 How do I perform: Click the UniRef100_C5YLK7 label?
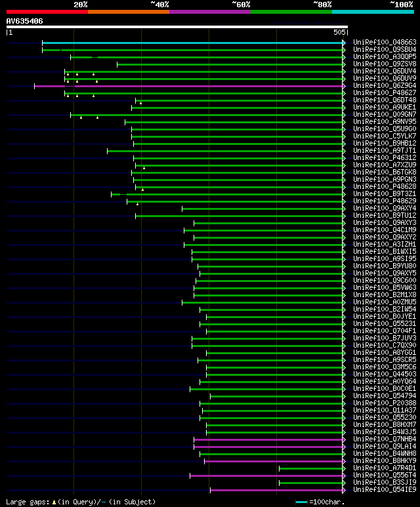coord(385,136)
